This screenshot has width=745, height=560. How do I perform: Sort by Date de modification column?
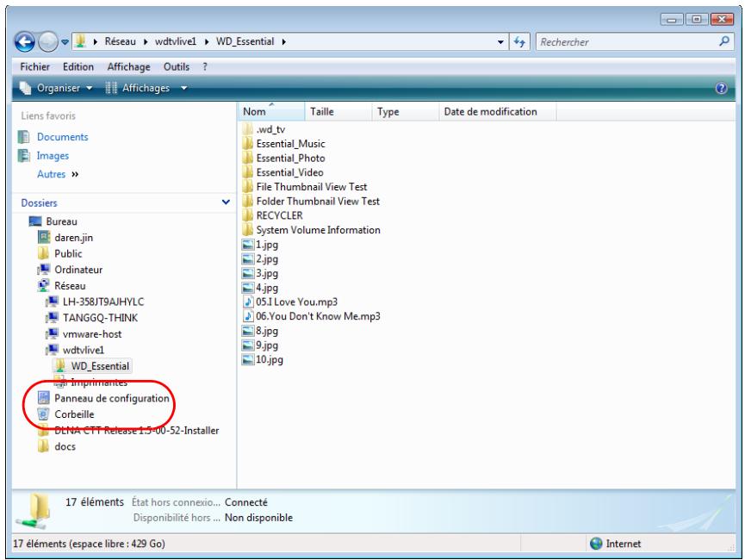coord(497,112)
